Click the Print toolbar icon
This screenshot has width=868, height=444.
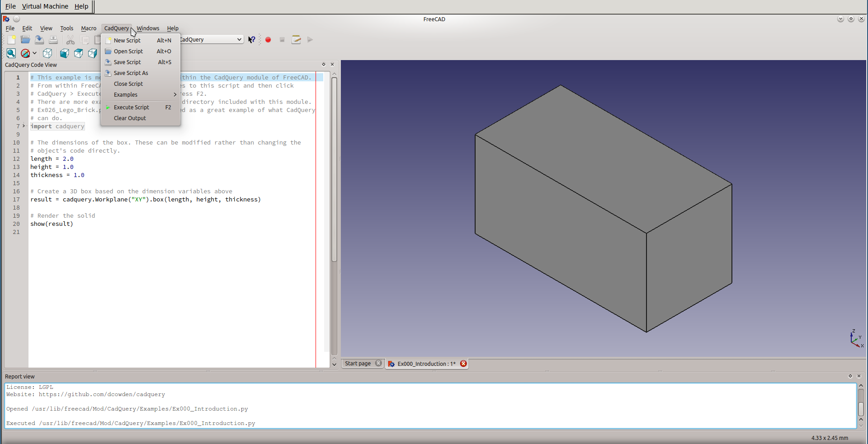(x=53, y=40)
